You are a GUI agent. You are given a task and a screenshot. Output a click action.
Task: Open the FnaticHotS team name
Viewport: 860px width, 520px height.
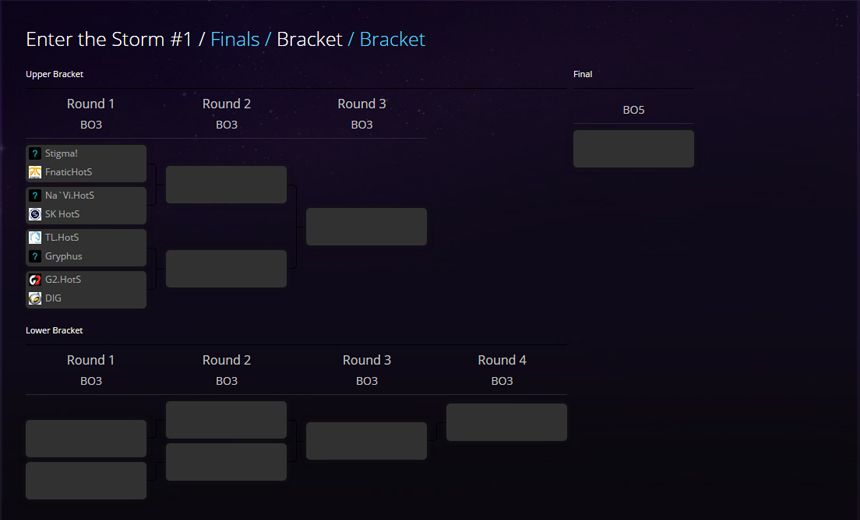pyautogui.click(x=68, y=172)
